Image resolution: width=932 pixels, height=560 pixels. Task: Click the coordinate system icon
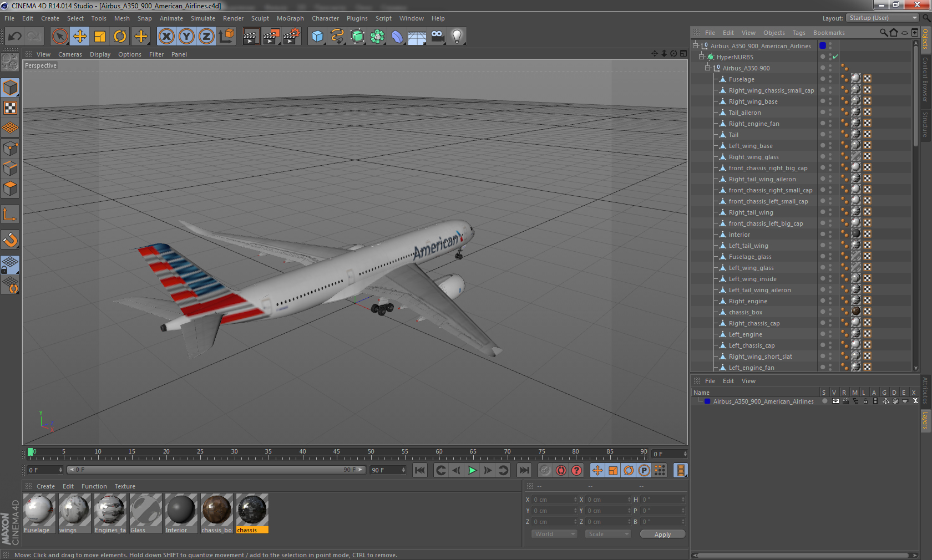226,37
